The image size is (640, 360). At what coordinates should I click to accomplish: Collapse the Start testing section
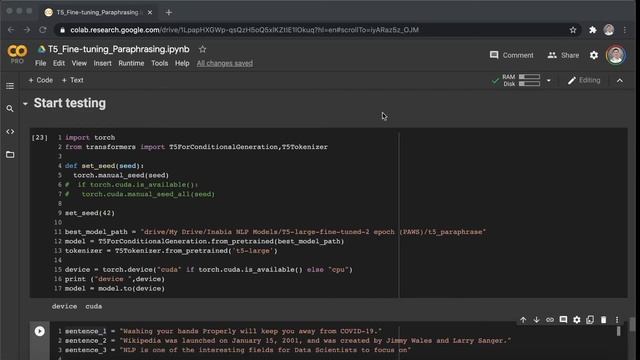coord(25,104)
